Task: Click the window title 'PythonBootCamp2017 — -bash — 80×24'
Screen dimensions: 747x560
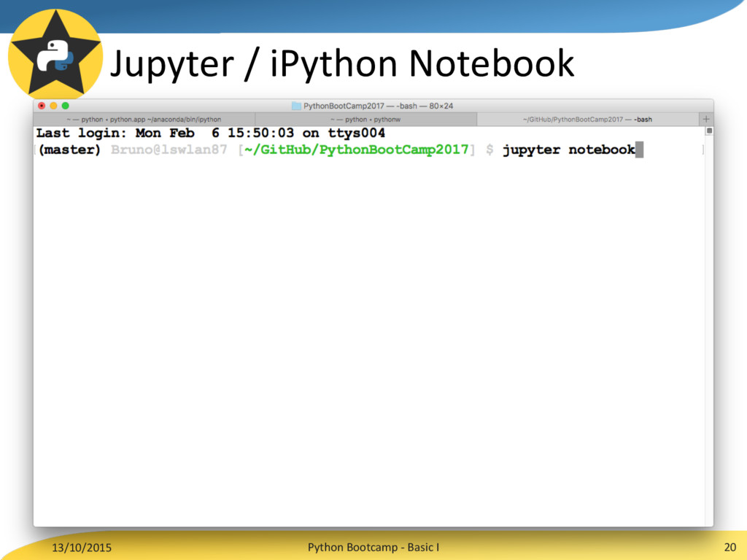Action: tap(379, 106)
